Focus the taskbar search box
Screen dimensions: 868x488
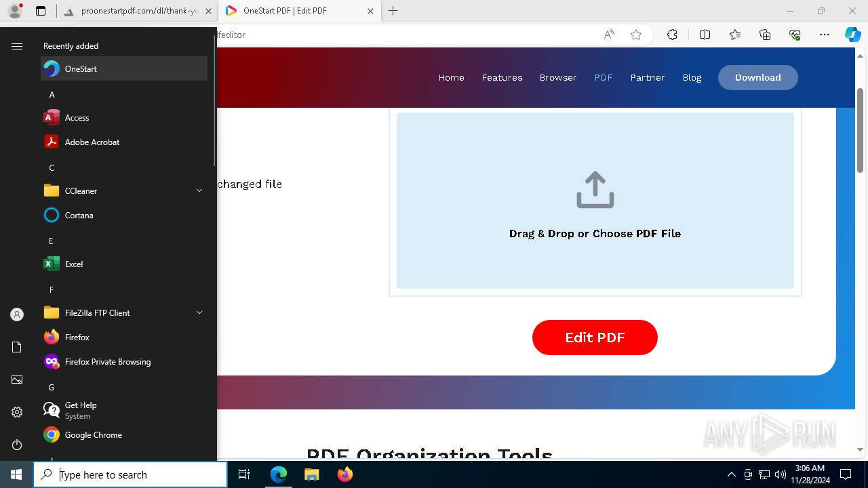click(x=130, y=474)
